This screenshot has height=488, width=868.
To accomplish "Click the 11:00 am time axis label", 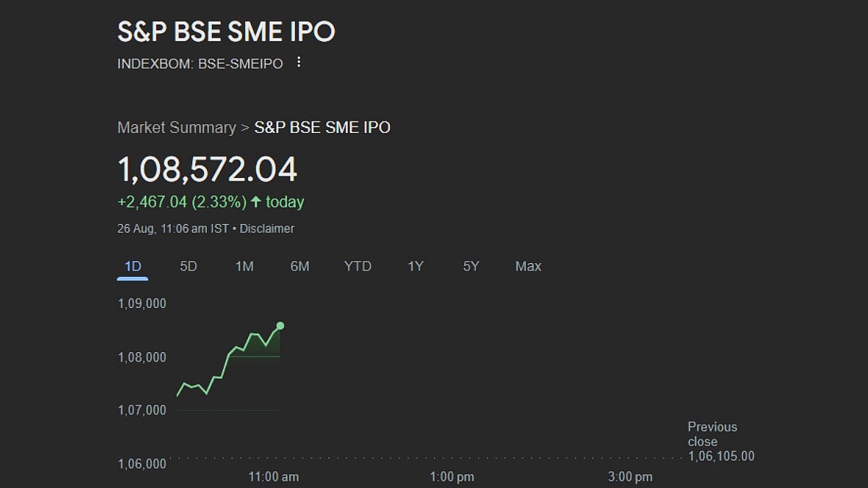I will point(273,476).
